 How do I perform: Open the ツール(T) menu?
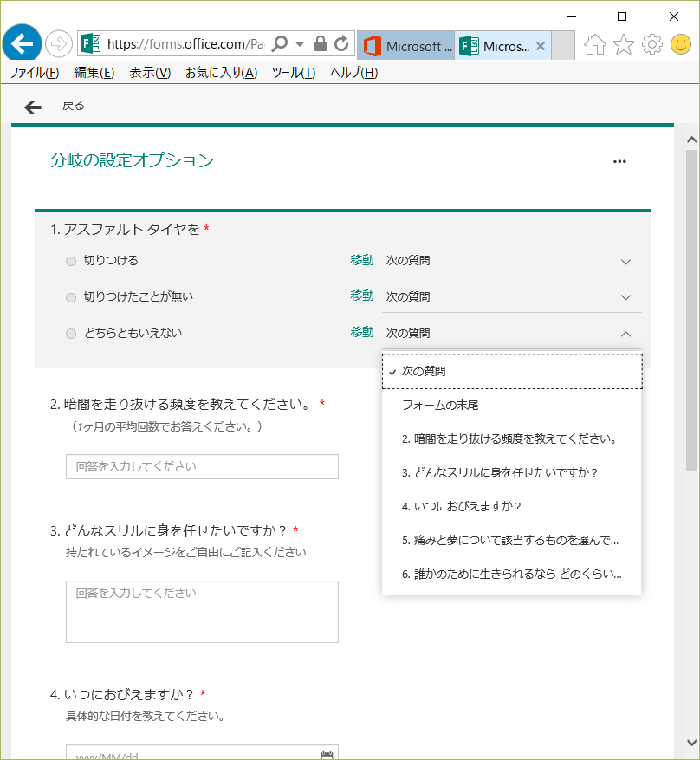293,73
